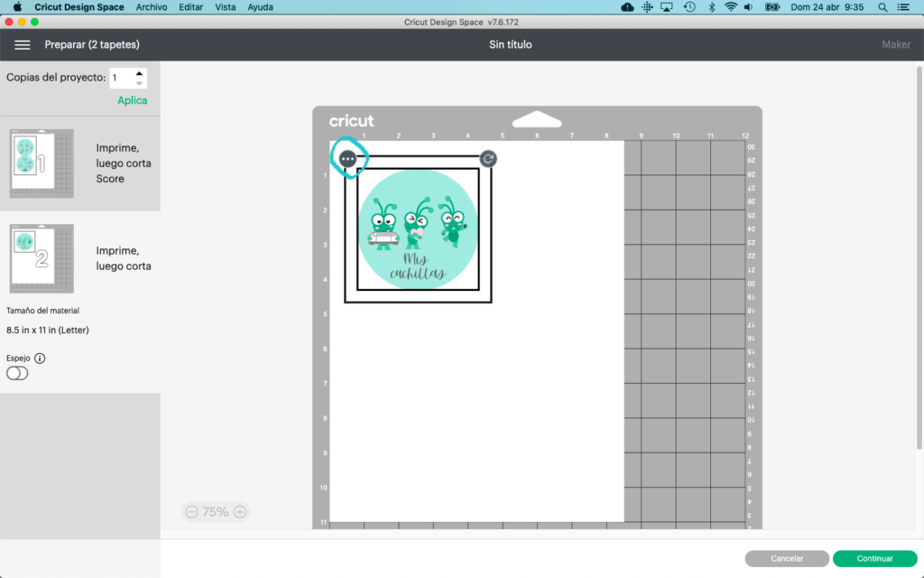The height and width of the screenshot is (578, 924).
Task: Open the Editar menu
Action: pos(191,7)
